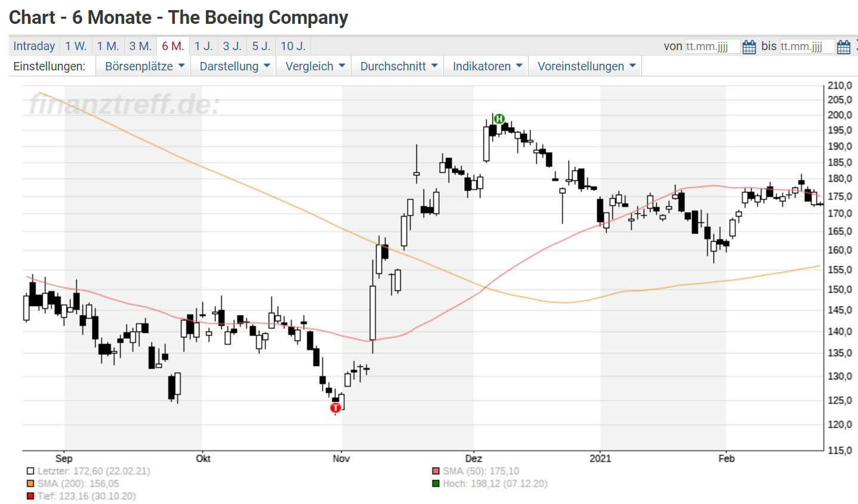Expand the Börsenplätze dropdown
Viewport: 858px width, 504px height.
coord(144,66)
